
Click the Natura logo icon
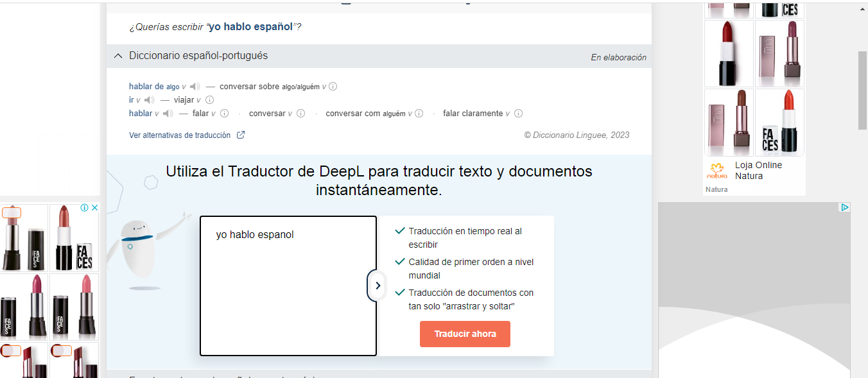[717, 171]
